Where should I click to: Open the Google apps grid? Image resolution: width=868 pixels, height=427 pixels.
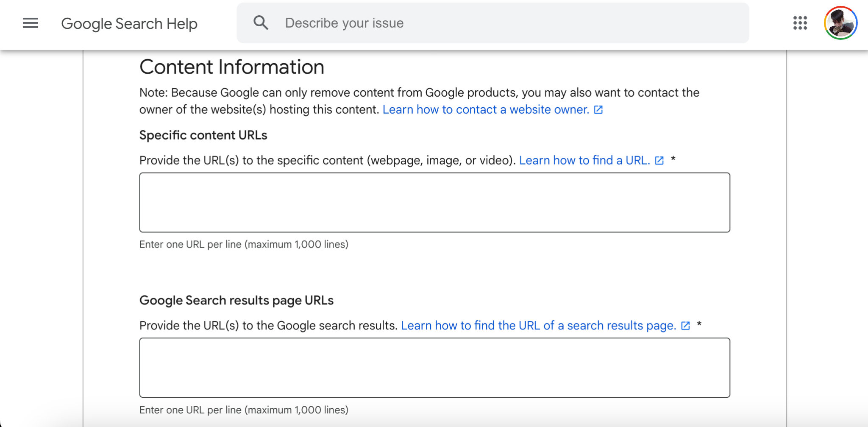800,23
